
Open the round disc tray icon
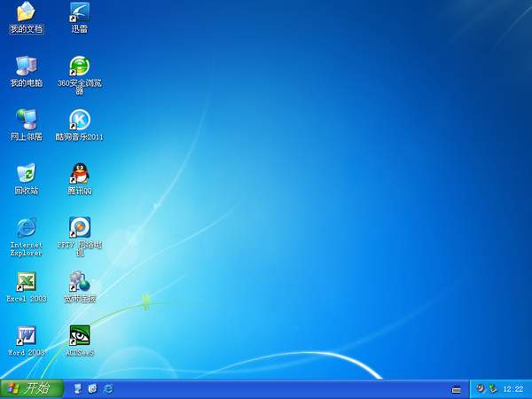(480, 388)
